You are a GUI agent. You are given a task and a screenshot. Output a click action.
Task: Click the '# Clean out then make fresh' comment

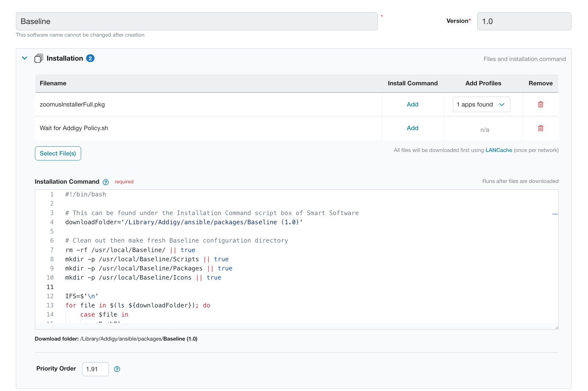click(176, 240)
